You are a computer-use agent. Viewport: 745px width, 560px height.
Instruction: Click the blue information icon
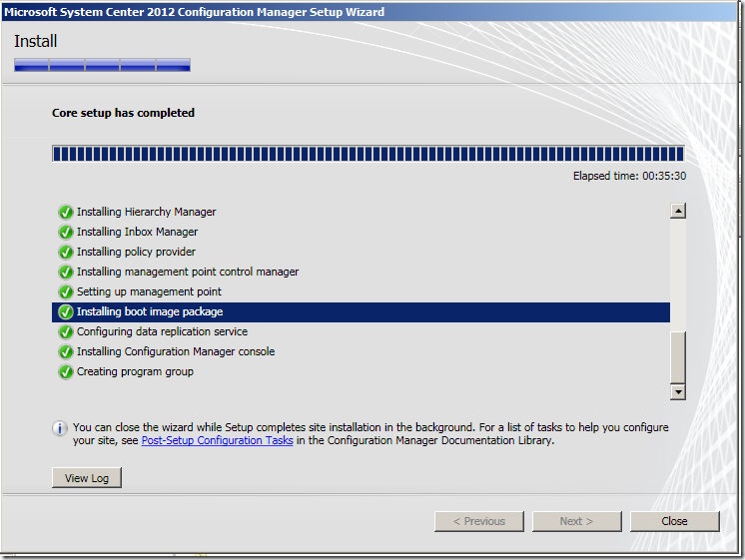pyautogui.click(x=60, y=427)
